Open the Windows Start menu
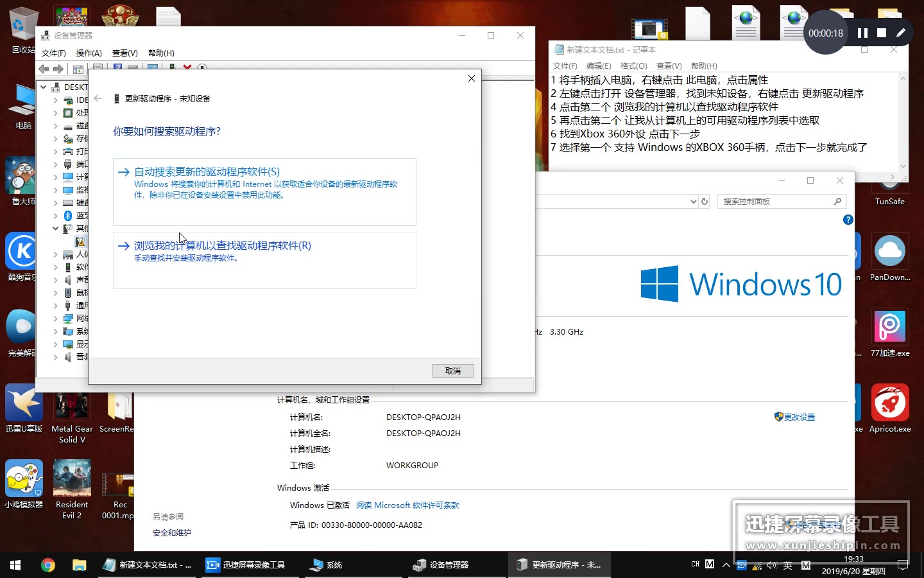The height and width of the screenshot is (578, 924). pyautogui.click(x=15, y=565)
